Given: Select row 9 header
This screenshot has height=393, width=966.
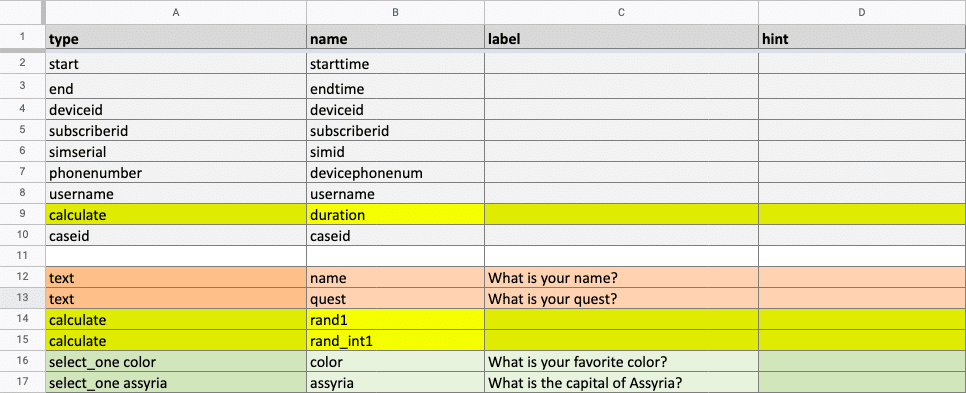Looking at the screenshot, I should [x=22, y=214].
